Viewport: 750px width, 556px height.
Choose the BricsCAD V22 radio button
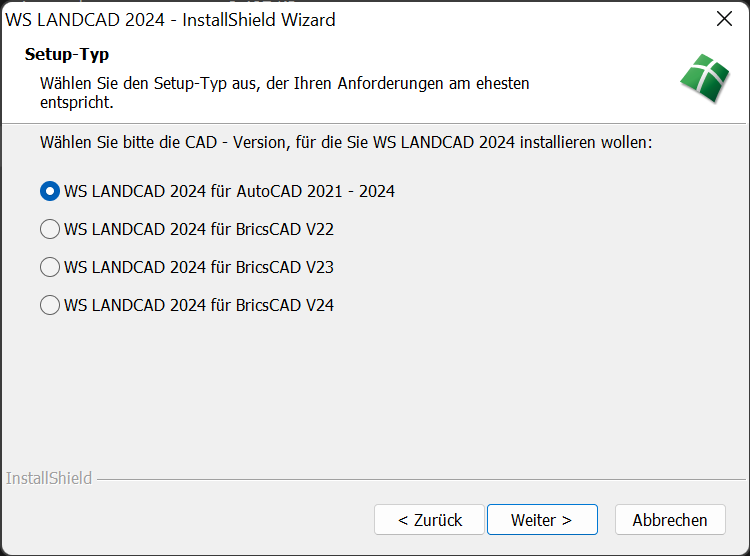click(50, 229)
